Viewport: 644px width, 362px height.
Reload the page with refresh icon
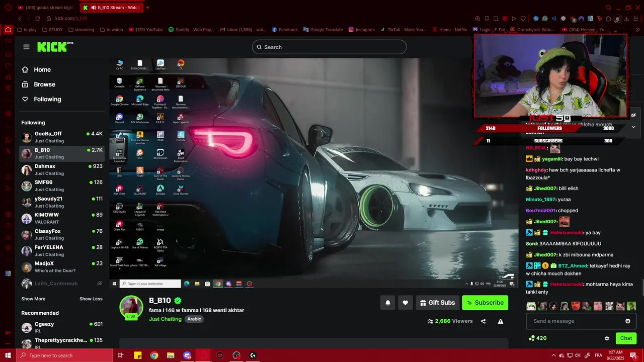point(37,19)
